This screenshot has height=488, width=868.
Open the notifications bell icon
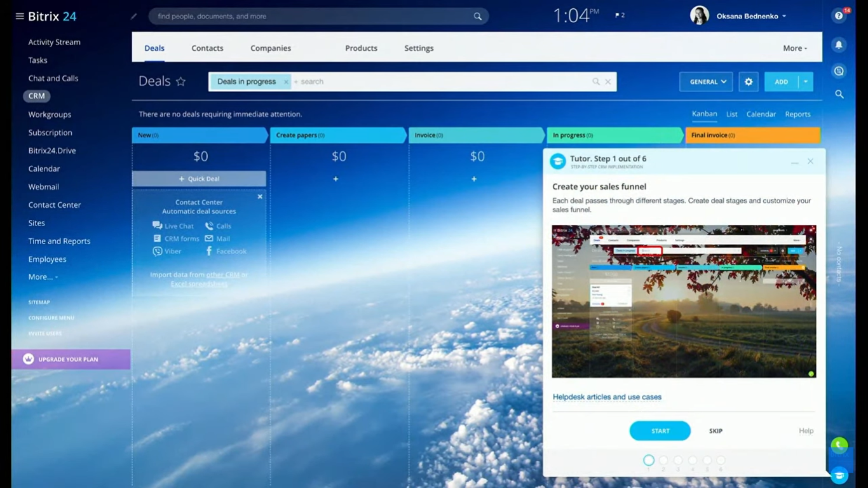click(x=839, y=44)
